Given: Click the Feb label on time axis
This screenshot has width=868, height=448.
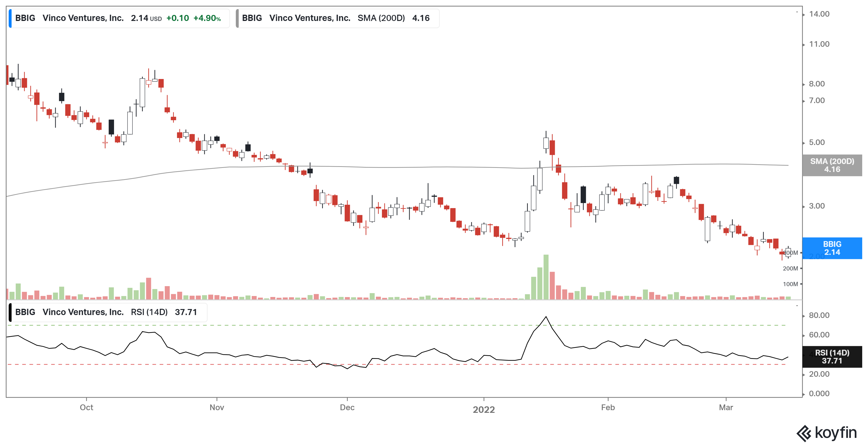Looking at the screenshot, I should point(608,407).
